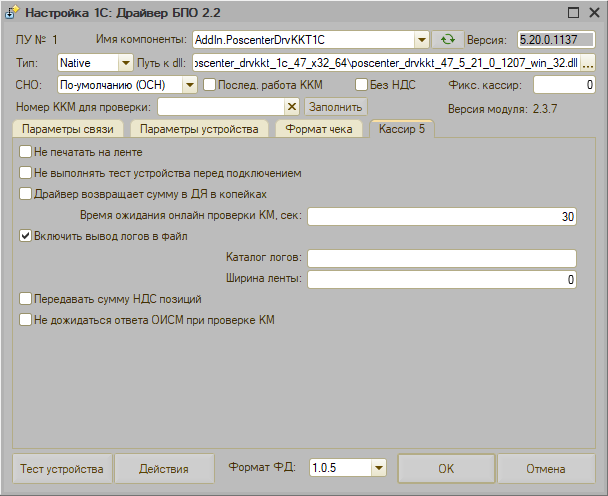Enable 'Послед. работа ККМ' checkbox
Image resolution: width=608 pixels, height=496 pixels.
(209, 85)
